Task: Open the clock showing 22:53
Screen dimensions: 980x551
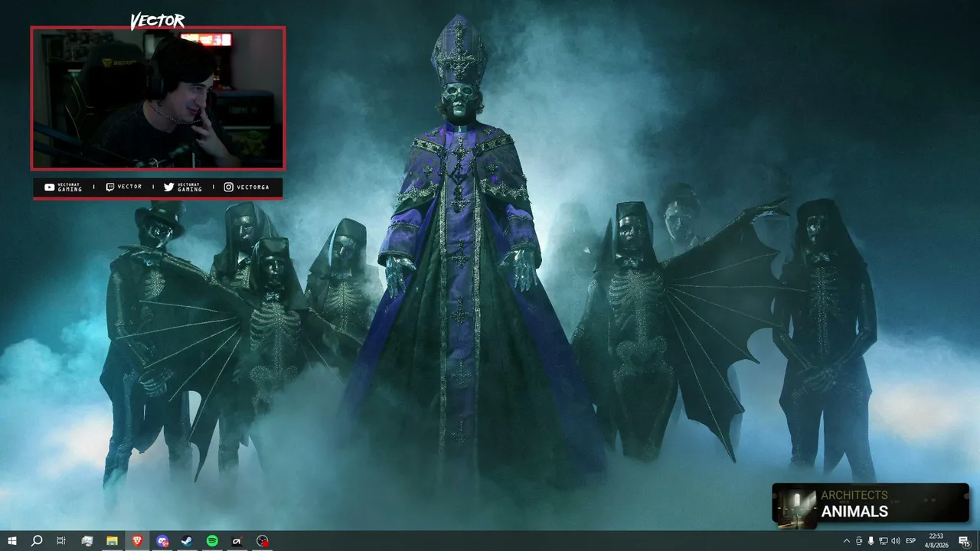Action: pyautogui.click(x=936, y=541)
